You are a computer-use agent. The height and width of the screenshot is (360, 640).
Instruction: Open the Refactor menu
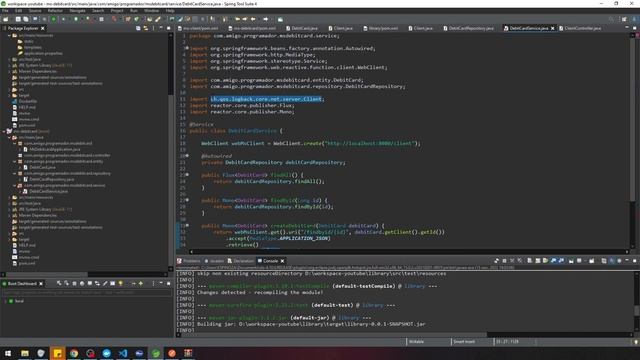(55, 11)
